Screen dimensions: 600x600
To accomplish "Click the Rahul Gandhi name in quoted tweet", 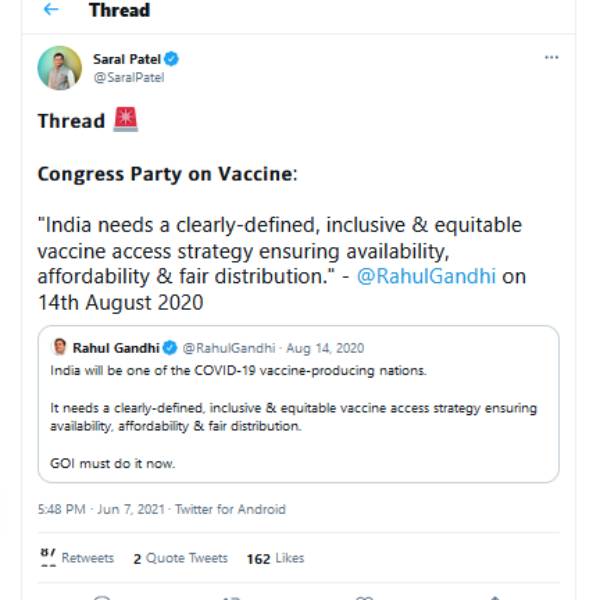I will coord(116,348).
